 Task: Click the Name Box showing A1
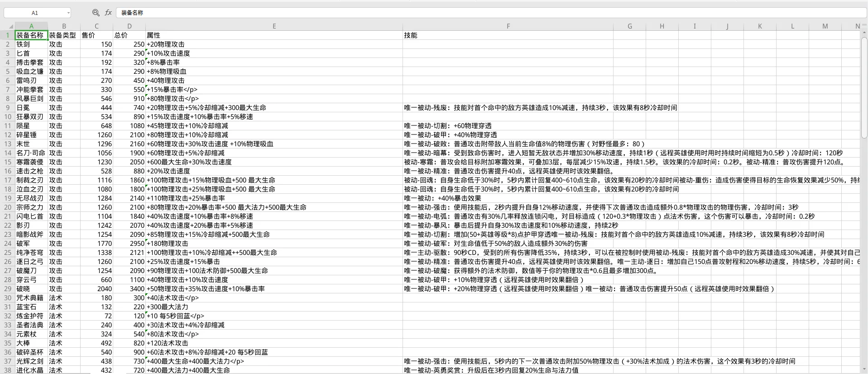tap(34, 13)
